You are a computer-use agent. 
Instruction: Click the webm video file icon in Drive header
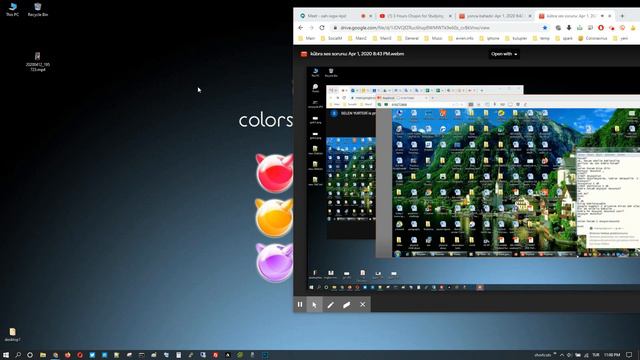click(304, 54)
